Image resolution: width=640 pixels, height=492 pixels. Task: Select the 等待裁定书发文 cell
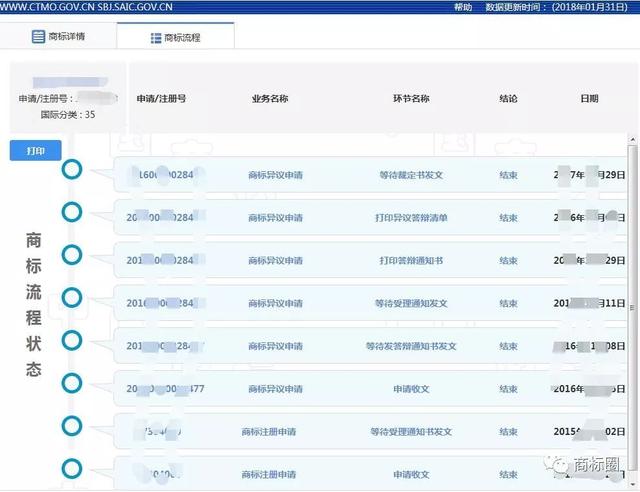411,175
